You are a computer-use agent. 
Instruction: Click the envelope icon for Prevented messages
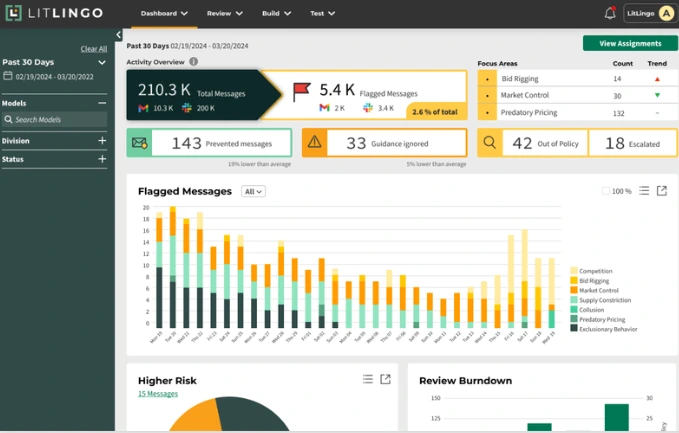pyautogui.click(x=139, y=143)
